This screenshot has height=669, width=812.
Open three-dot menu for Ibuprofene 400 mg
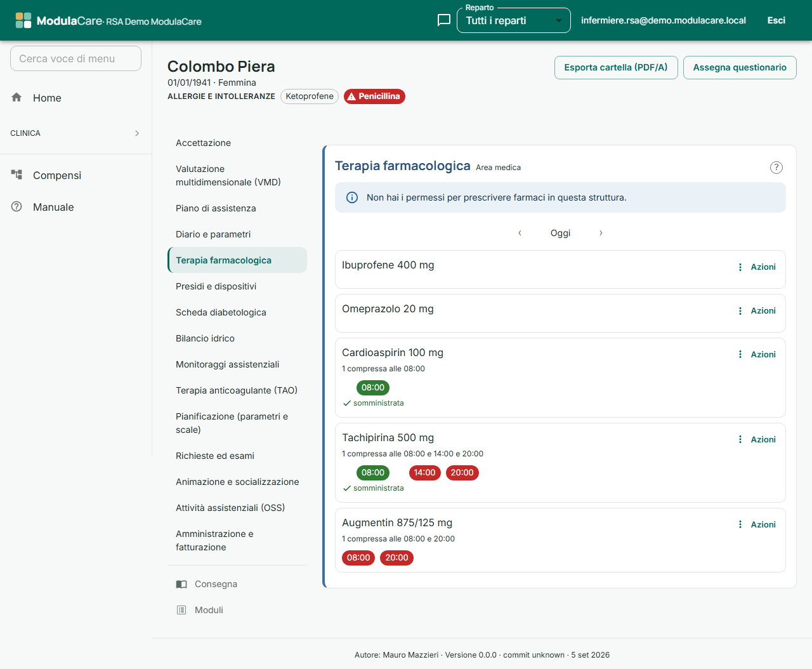point(740,267)
